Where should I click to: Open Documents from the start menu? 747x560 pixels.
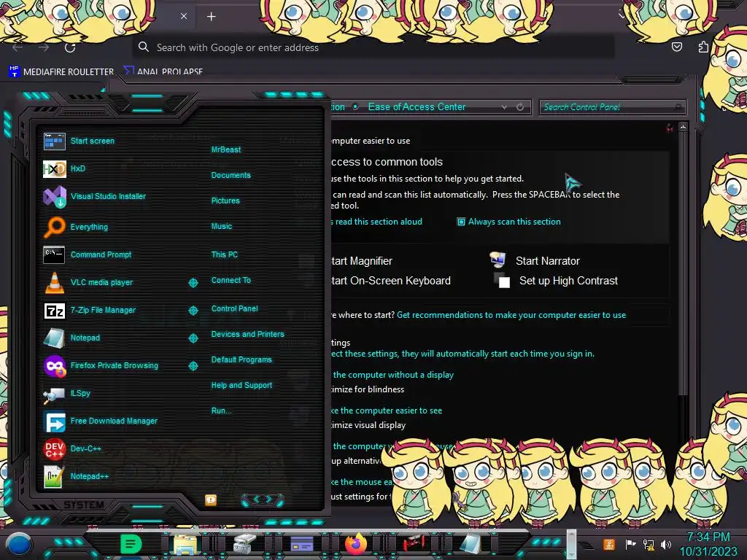pos(231,175)
